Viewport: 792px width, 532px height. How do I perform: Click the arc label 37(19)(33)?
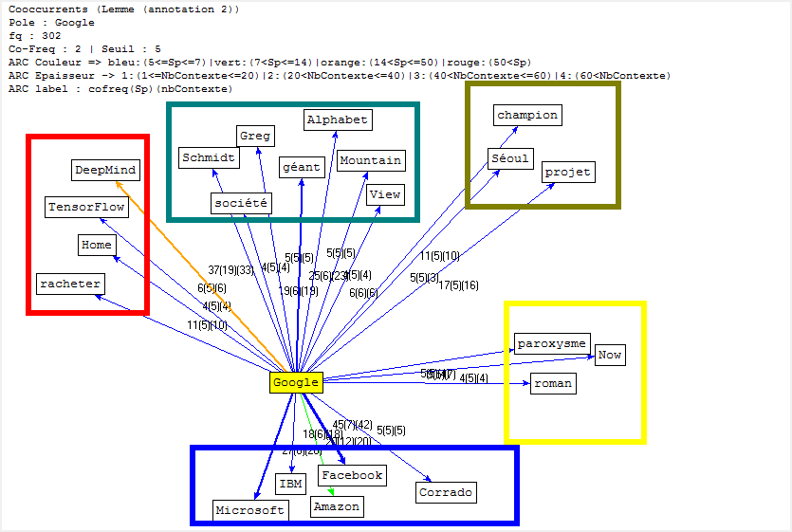point(230,270)
